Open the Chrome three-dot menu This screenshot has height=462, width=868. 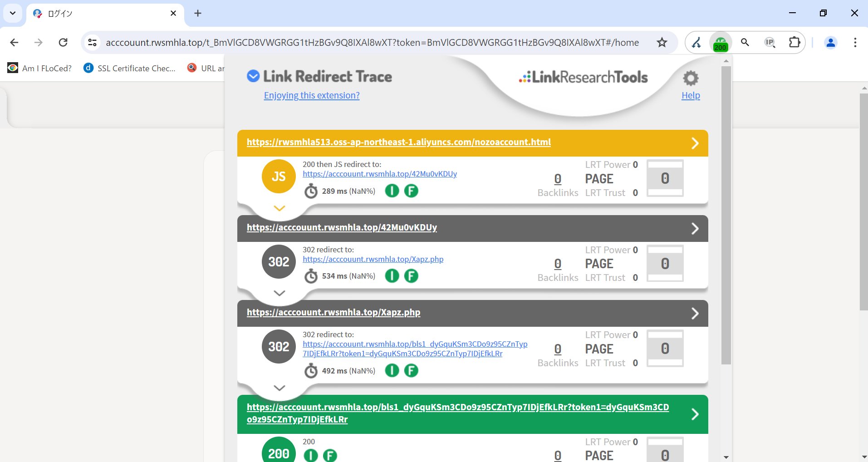coord(855,43)
